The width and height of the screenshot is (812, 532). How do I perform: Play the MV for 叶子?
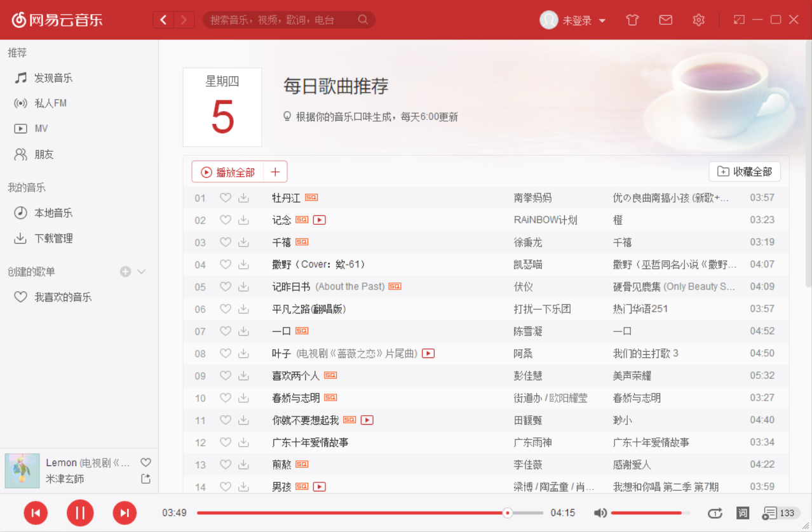(428, 354)
